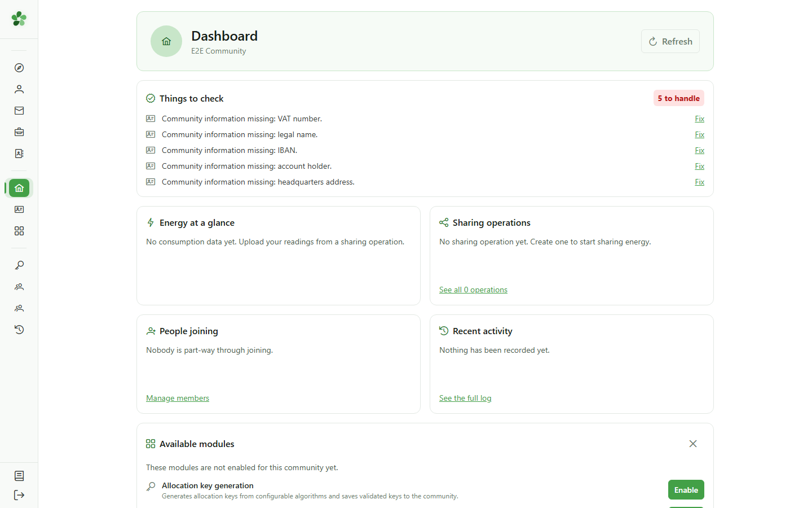Click Fix for missing account holder
This screenshot has width=812, height=508.
pyautogui.click(x=700, y=166)
